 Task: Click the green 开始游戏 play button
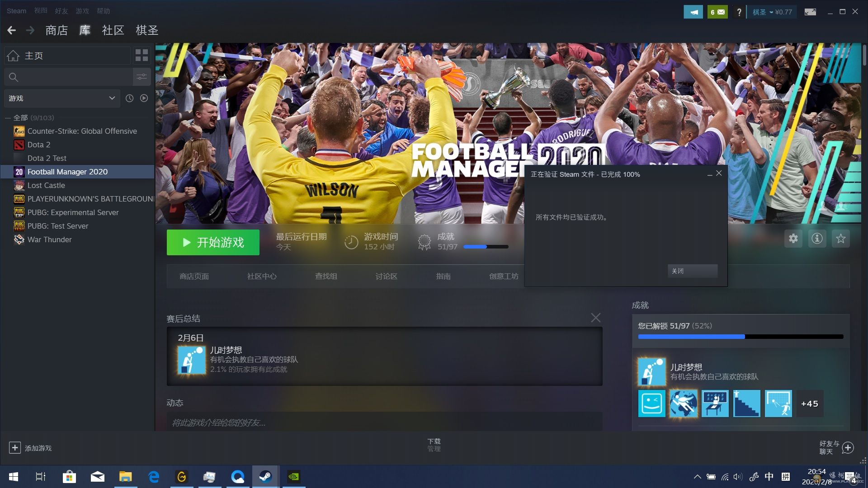point(213,242)
